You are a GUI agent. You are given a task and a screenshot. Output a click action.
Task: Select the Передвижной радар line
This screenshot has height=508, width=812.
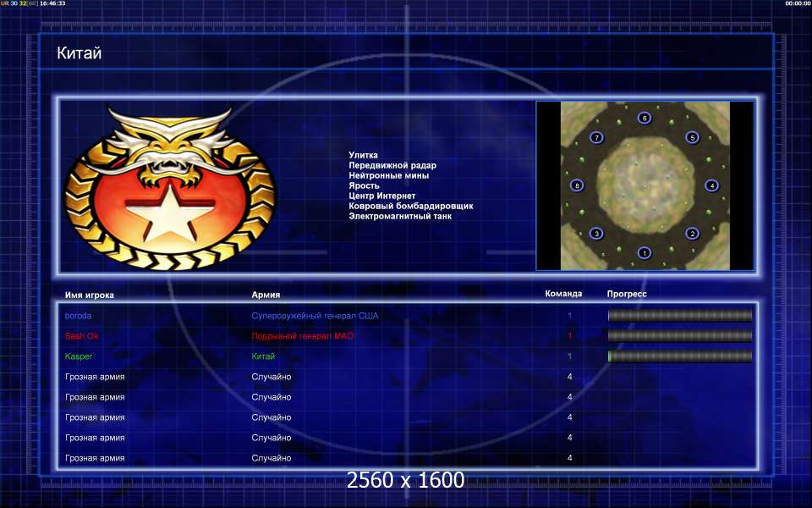click(x=392, y=165)
